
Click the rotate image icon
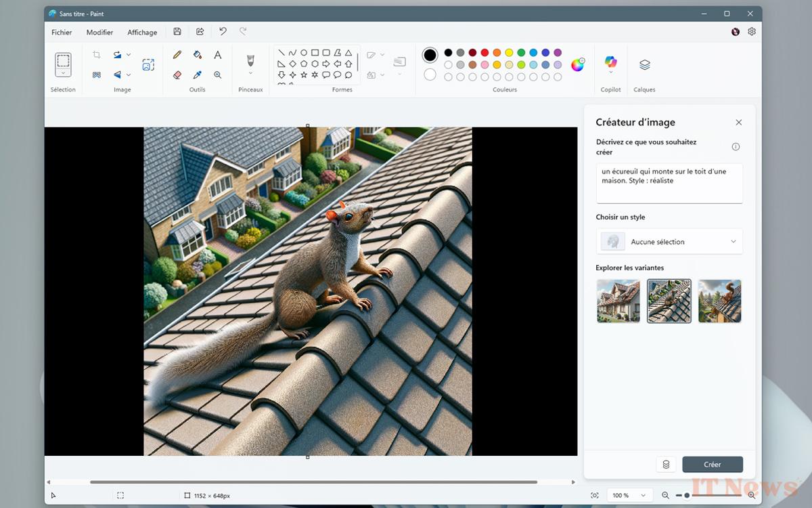[117, 55]
